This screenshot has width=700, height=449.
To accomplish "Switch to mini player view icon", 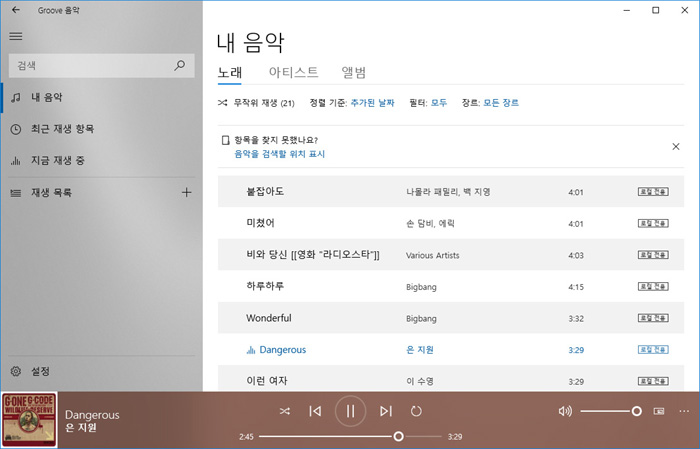I will point(659,411).
